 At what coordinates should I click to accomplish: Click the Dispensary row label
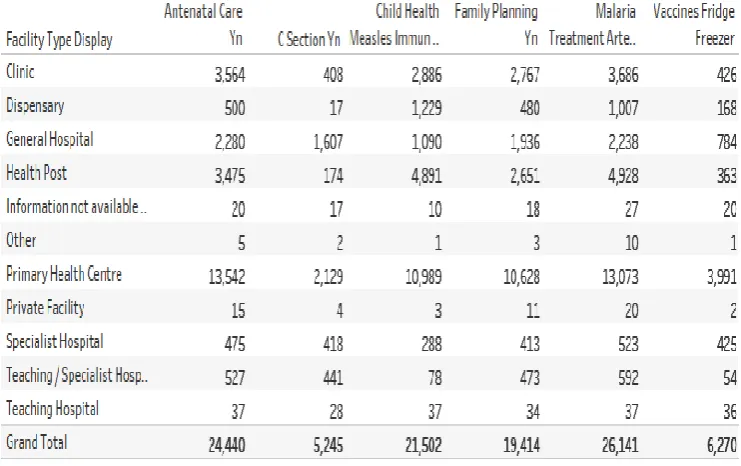[35, 106]
